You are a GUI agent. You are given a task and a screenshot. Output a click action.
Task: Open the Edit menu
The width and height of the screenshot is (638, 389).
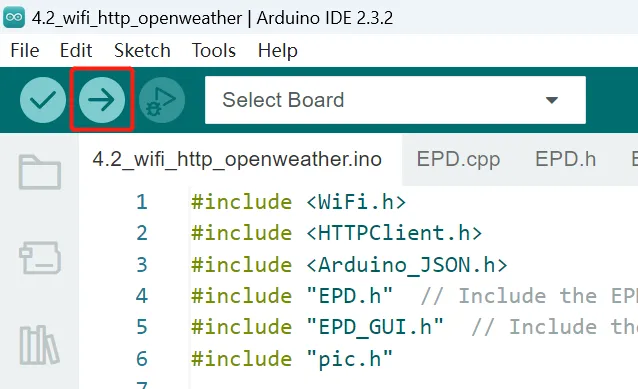point(76,51)
